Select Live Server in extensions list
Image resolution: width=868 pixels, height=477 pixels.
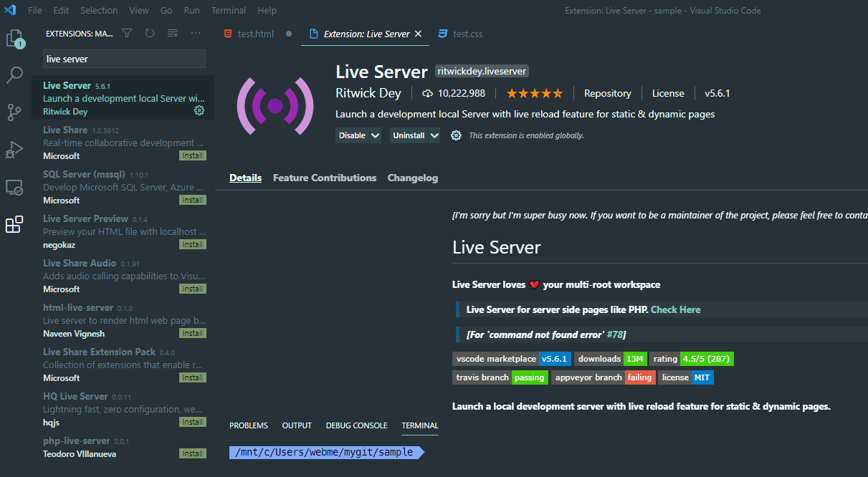pos(123,98)
